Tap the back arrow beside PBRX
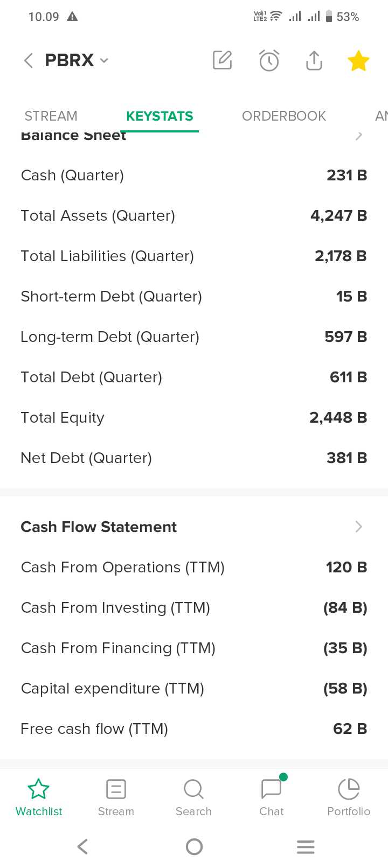Viewport: 388px width, 868px height. [29, 60]
